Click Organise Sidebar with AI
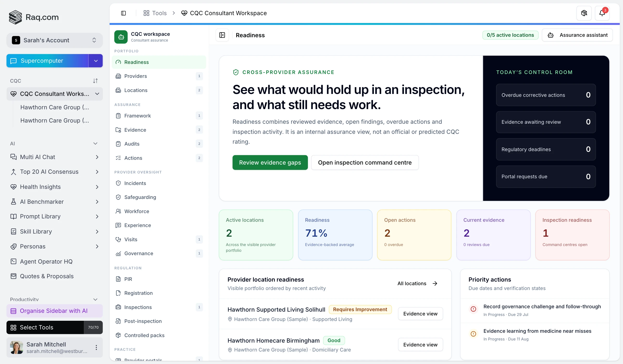Screen dimensions: 623x364 (x=54, y=311)
